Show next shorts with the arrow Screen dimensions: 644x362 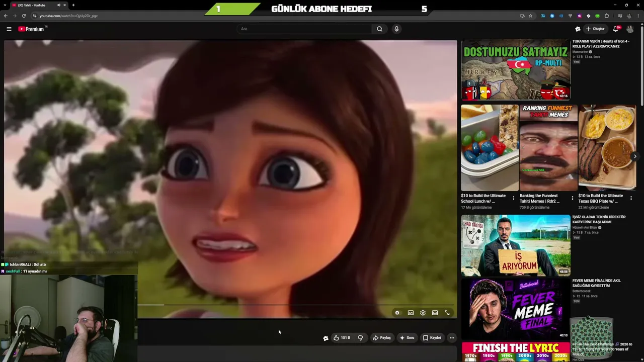(x=635, y=156)
